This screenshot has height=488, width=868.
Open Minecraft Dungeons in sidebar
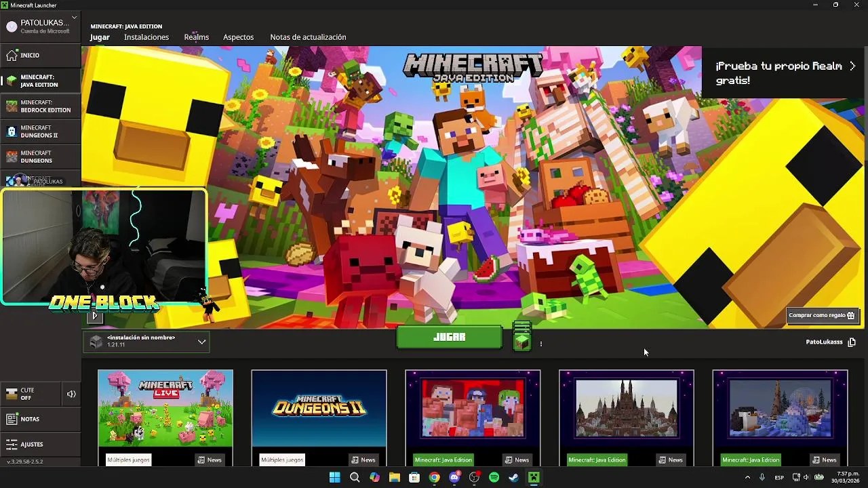click(41, 157)
